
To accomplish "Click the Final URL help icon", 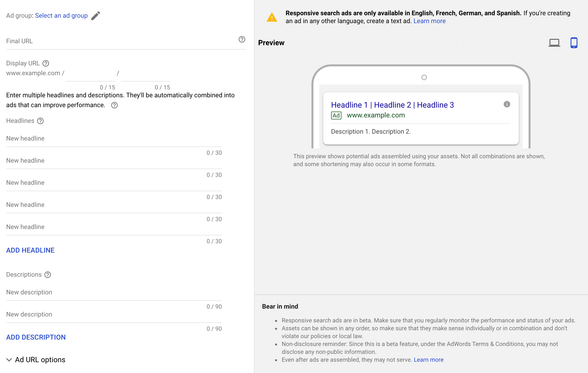I will point(242,39).
